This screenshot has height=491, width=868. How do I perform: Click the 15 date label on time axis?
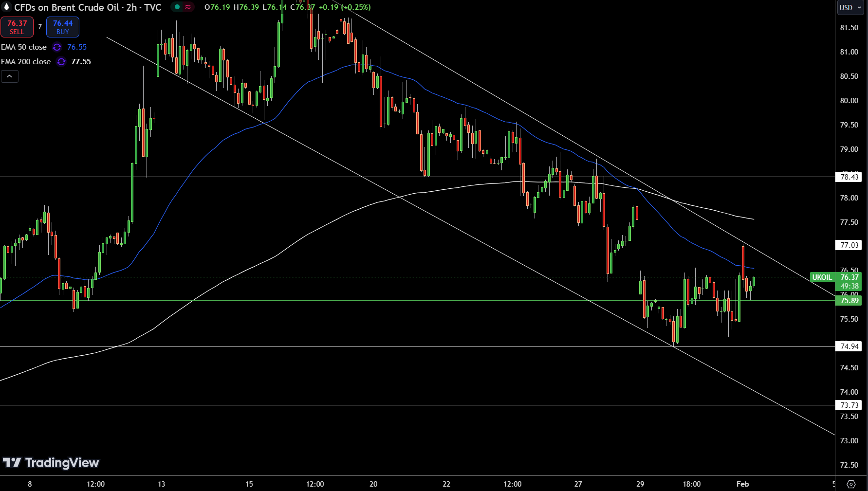click(249, 484)
